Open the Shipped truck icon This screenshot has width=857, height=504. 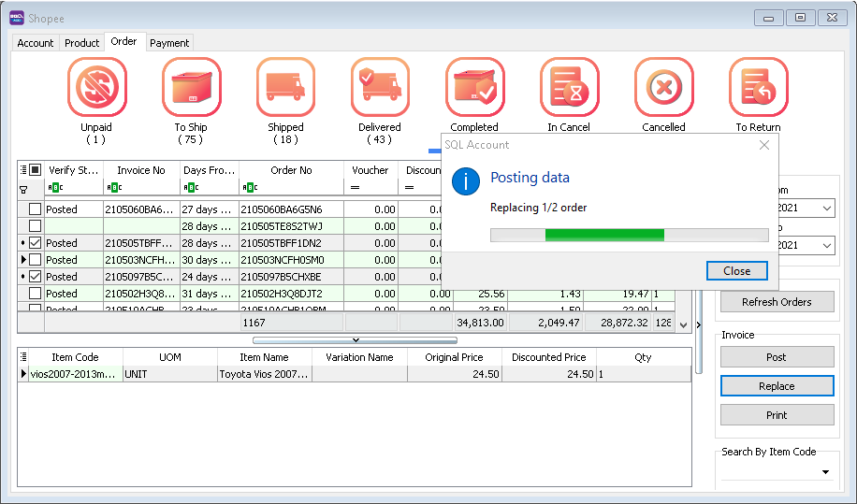click(285, 87)
